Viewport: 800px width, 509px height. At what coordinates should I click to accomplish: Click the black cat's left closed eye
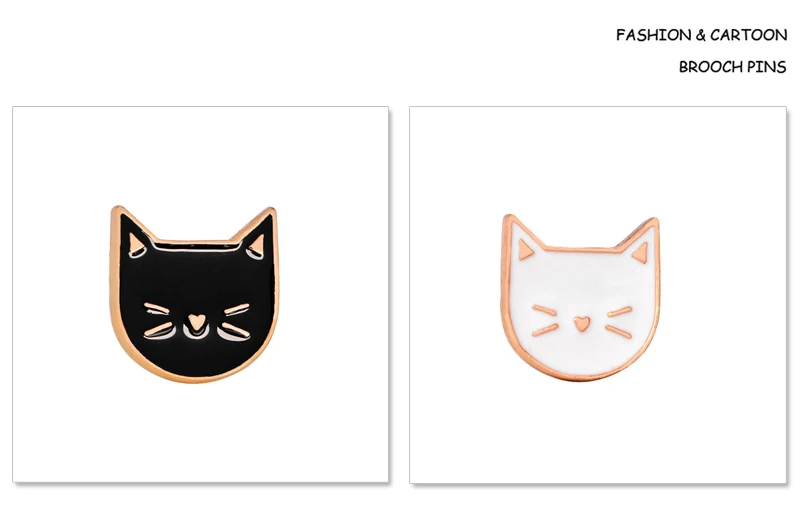156,309
